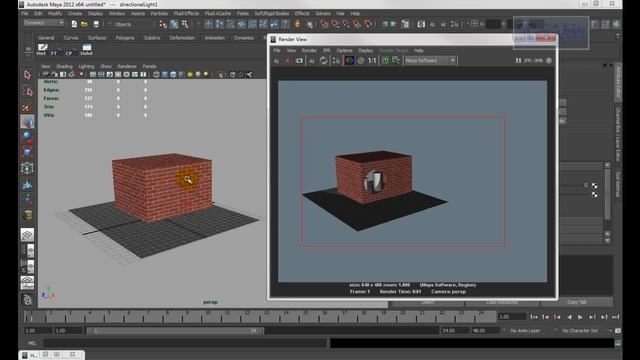Open the No Anim Layer dropdown

pyautogui.click(x=525, y=331)
